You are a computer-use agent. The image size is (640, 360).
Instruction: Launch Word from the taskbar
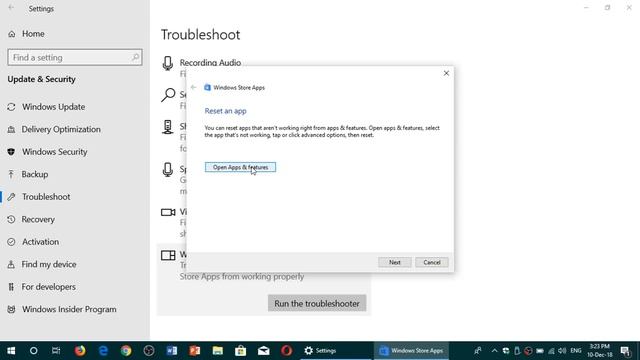[172, 351]
